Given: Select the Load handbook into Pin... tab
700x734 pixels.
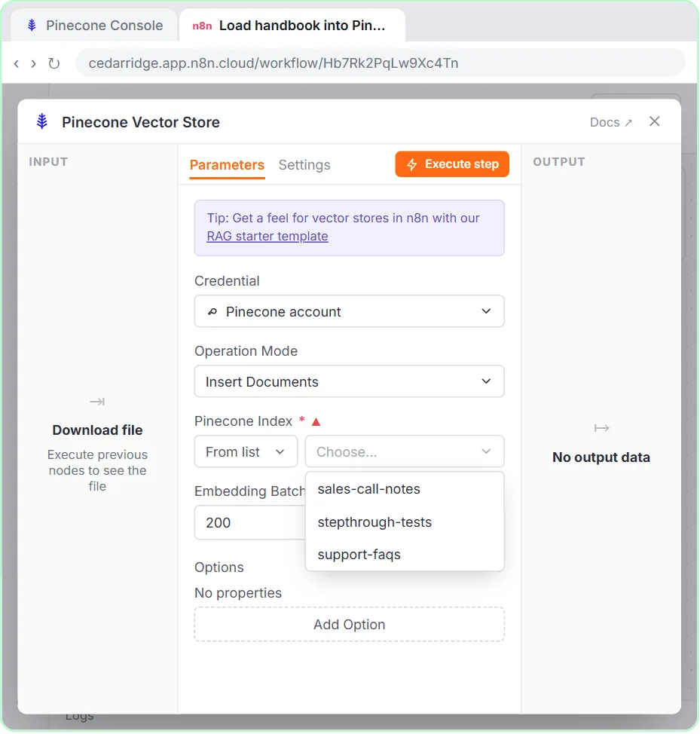Looking at the screenshot, I should pyautogui.click(x=292, y=26).
